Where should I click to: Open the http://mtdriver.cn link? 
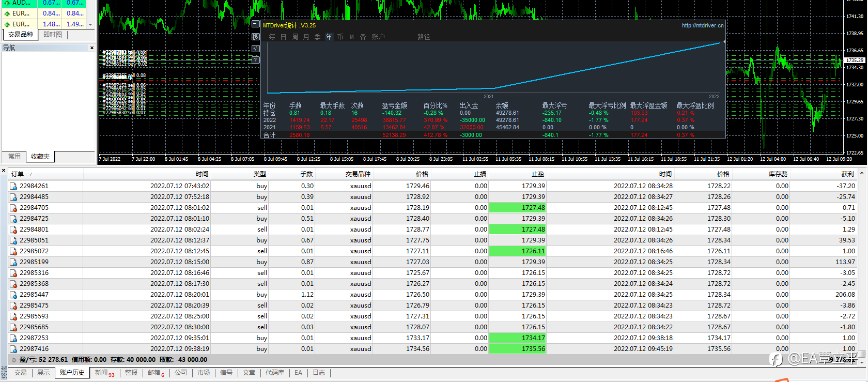click(703, 25)
